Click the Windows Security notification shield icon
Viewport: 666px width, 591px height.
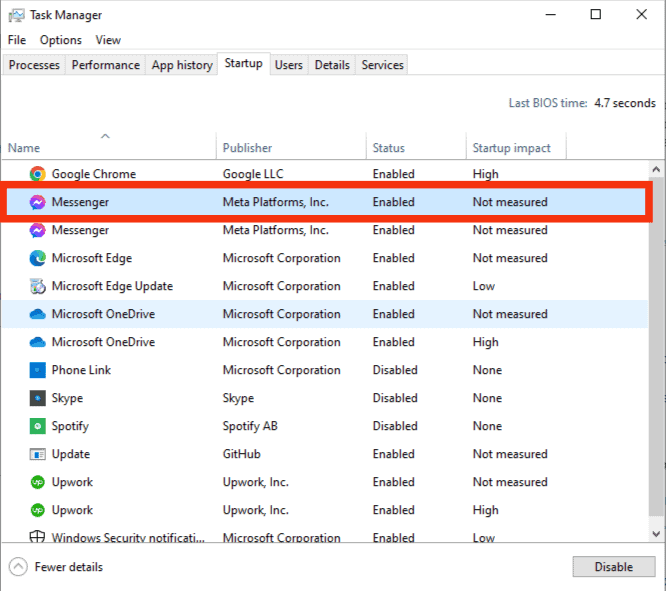pos(37,536)
